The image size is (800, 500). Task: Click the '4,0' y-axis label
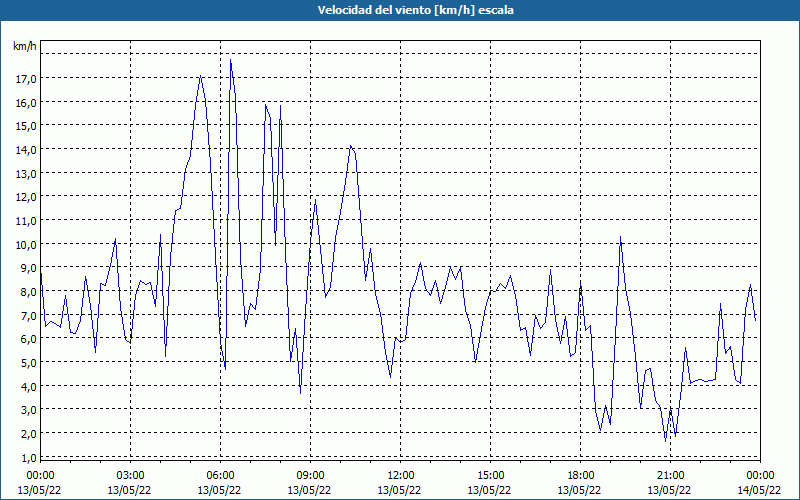point(29,386)
